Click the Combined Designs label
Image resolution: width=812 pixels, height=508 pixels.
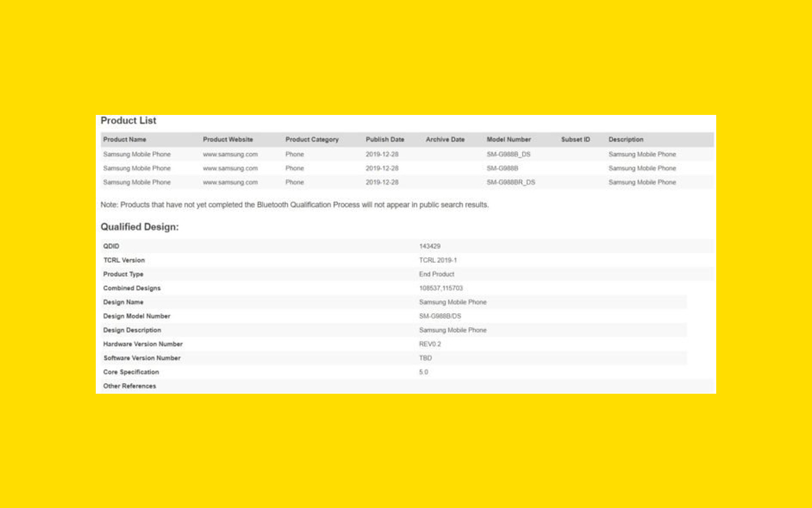click(x=132, y=288)
